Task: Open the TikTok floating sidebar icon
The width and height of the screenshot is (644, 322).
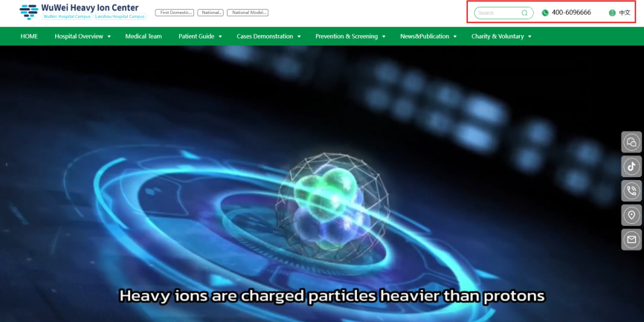Action: pyautogui.click(x=631, y=167)
